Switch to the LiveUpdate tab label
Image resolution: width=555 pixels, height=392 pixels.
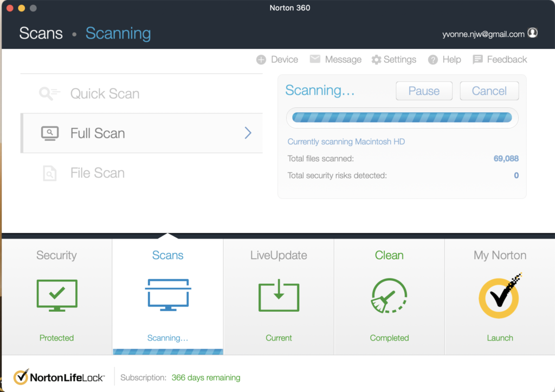click(279, 255)
